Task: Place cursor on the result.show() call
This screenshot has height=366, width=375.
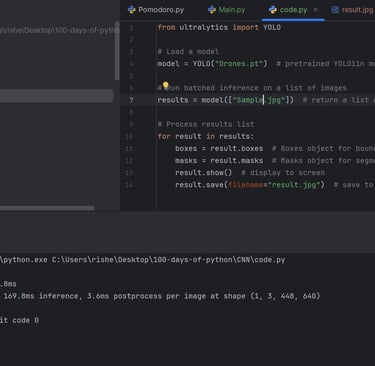Action: pyautogui.click(x=203, y=173)
